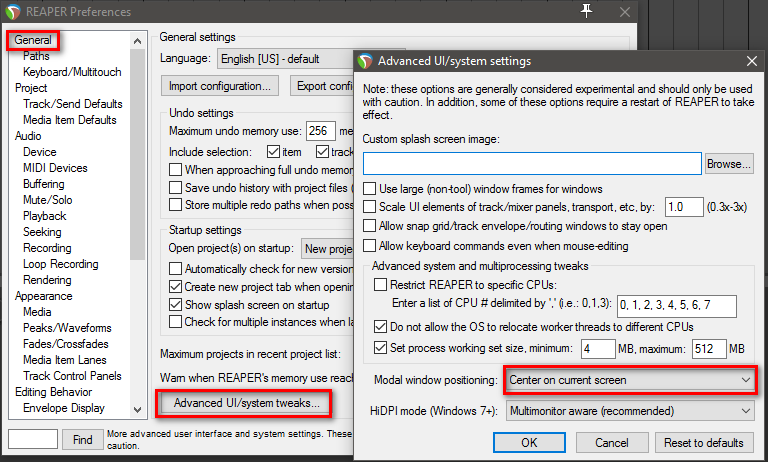This screenshot has width=768, height=462.
Task: Click Browse button for splash image
Action: coord(729,164)
